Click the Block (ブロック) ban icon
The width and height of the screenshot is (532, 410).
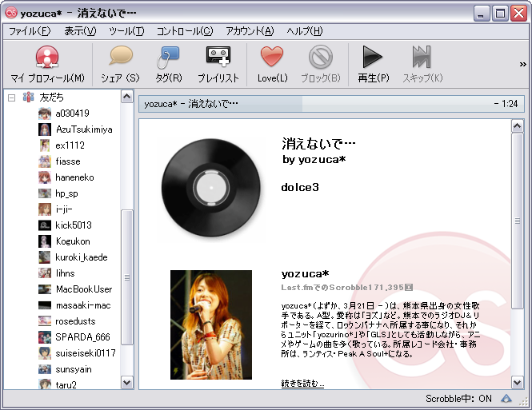point(320,57)
